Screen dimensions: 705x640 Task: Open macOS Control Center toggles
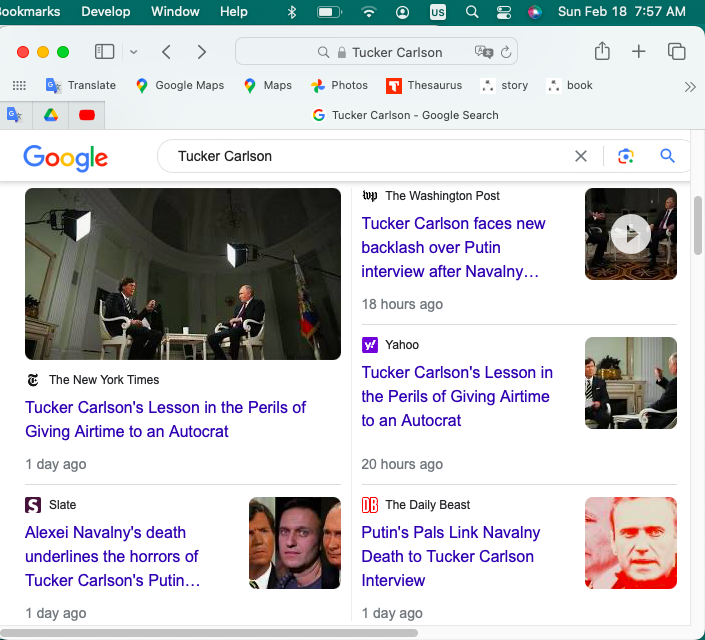click(503, 12)
